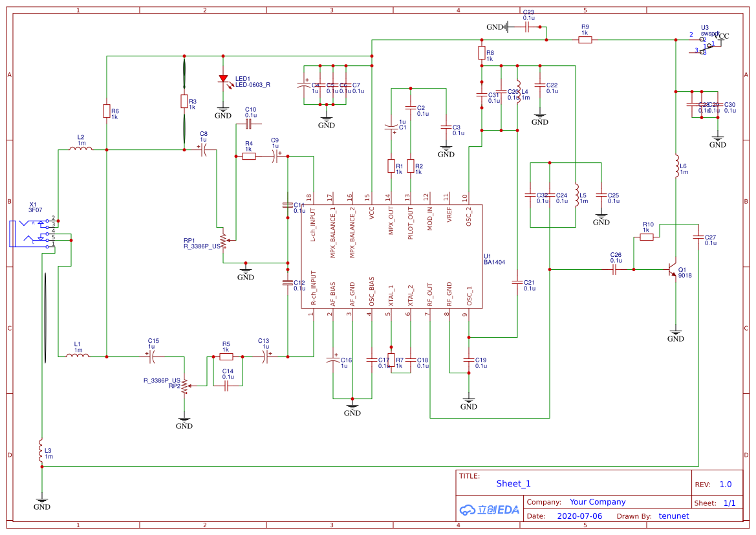
Task: Select resistor R4 symbol
Action: [249, 157]
